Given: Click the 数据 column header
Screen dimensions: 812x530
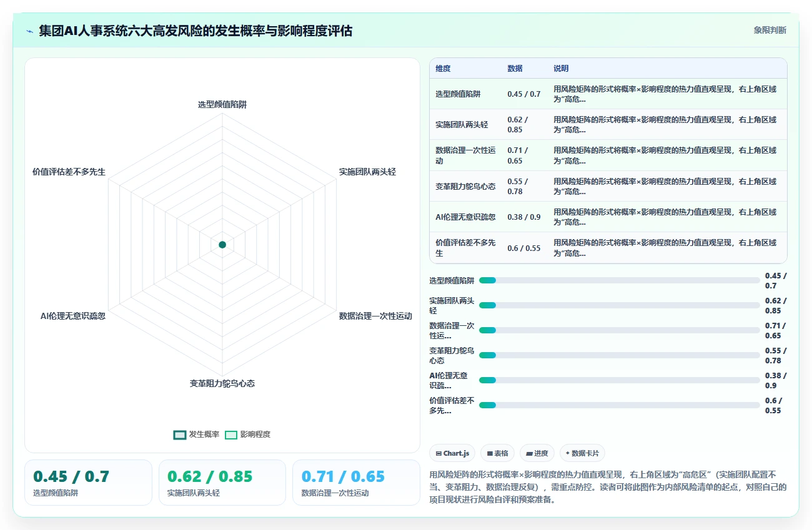Looking at the screenshot, I should tap(515, 69).
